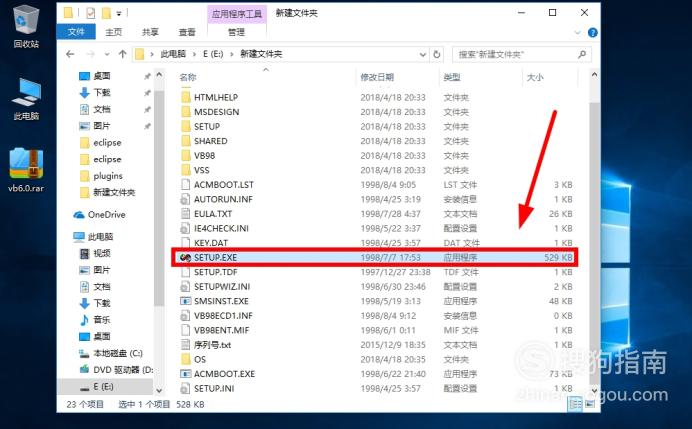
Task: Select the VB98 folder icon
Action: [x=186, y=155]
